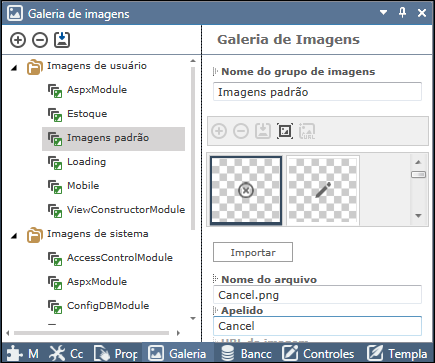The width and height of the screenshot is (435, 363).
Task: Collapse the Imagens de usuário folder
Action: tap(14, 68)
